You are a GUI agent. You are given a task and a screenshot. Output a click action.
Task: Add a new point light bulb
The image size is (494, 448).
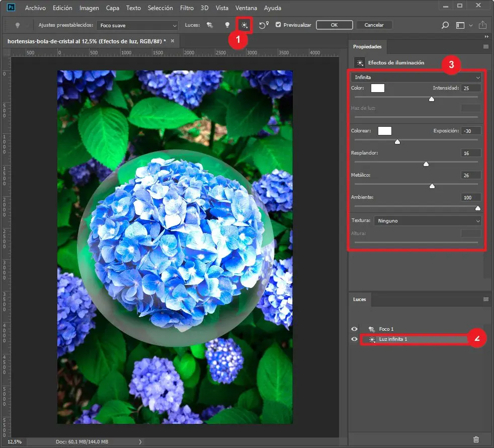tap(227, 25)
